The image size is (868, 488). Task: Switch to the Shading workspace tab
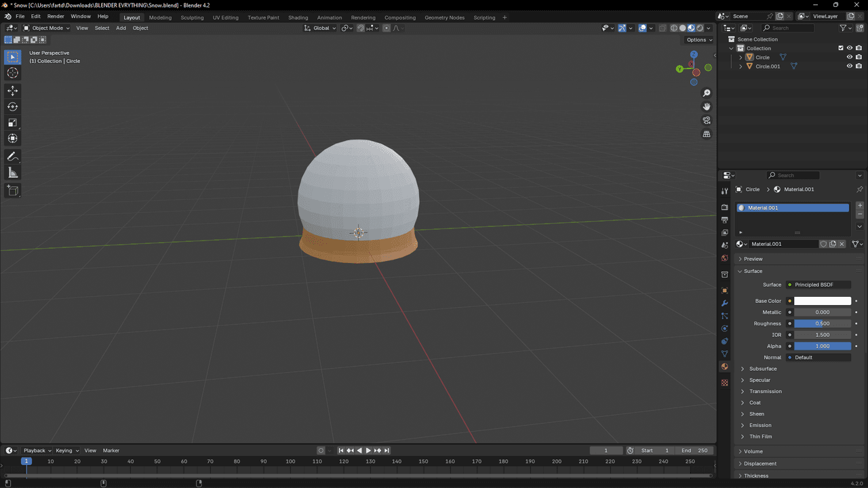coord(298,17)
